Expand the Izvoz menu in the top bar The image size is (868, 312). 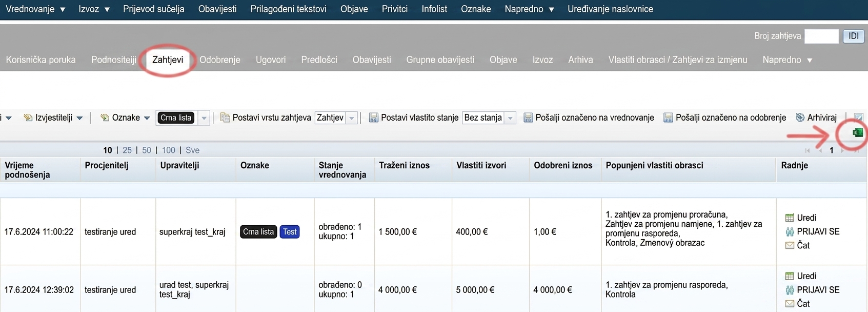(x=94, y=9)
